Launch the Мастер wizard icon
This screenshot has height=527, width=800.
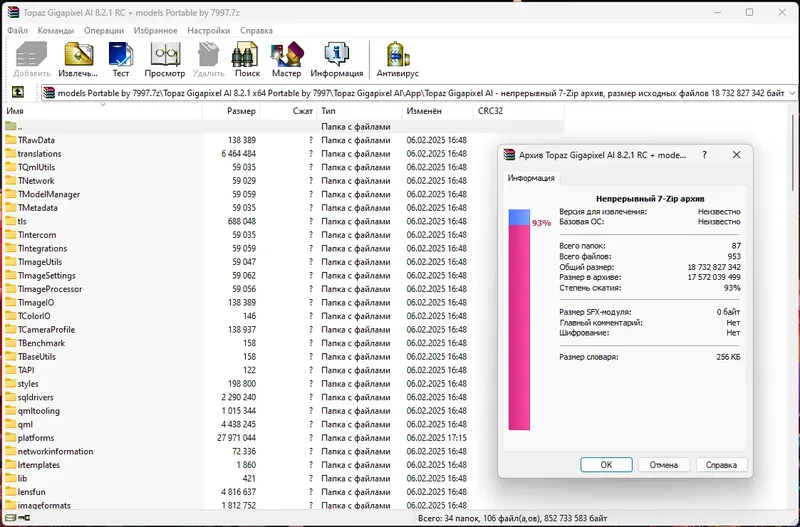[286, 55]
